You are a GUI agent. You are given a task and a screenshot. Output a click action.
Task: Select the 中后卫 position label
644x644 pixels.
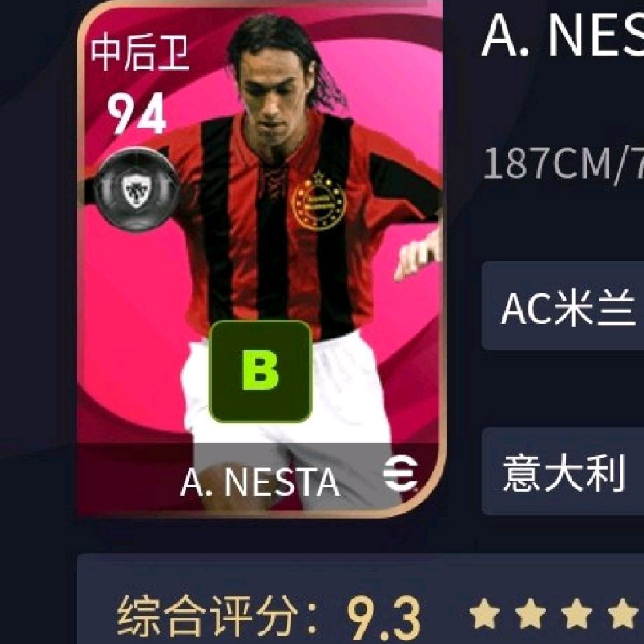pos(140,52)
